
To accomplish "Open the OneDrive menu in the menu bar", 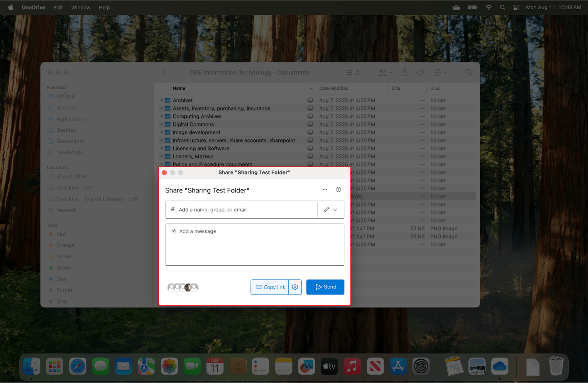I will (x=33, y=7).
